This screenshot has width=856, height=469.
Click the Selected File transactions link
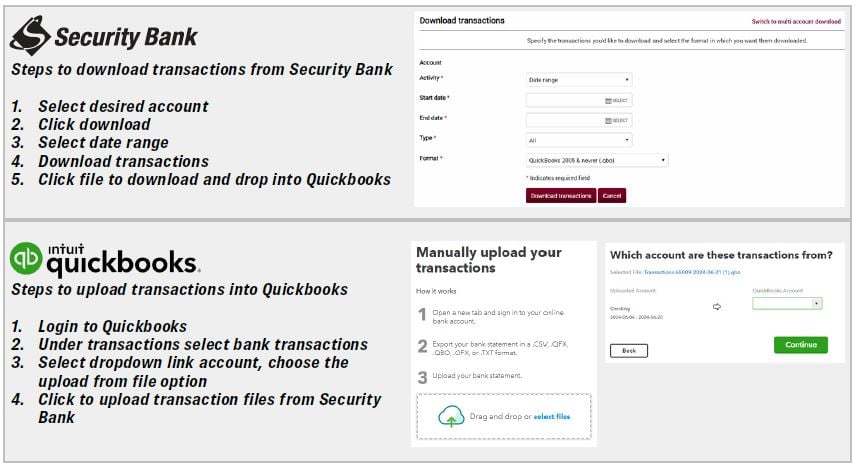click(692, 272)
